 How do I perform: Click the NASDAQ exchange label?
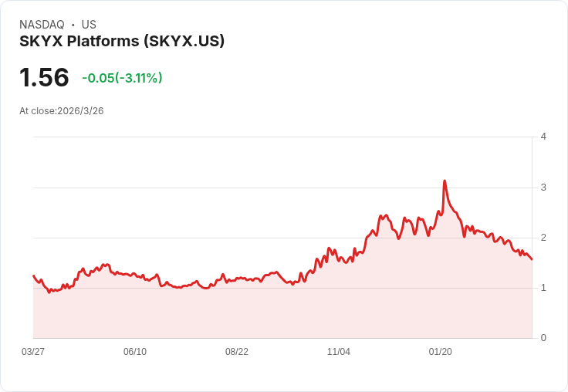pyautogui.click(x=42, y=25)
